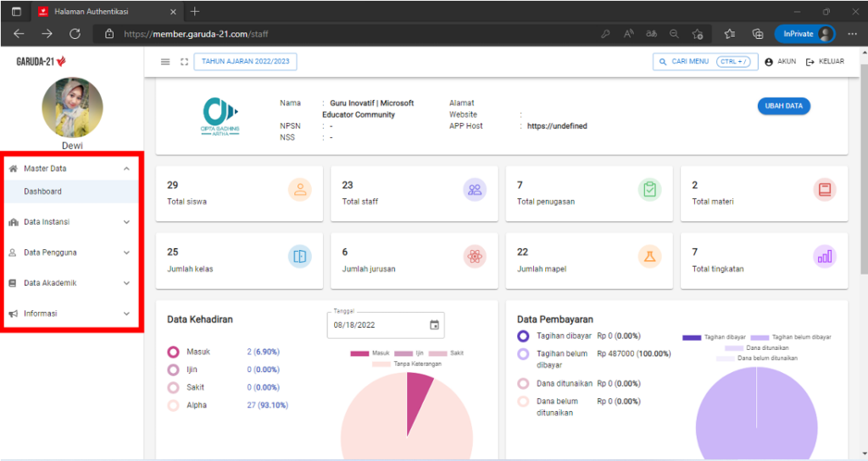Click the Jumlah jurusan atom icon
868x461 pixels.
(x=475, y=256)
